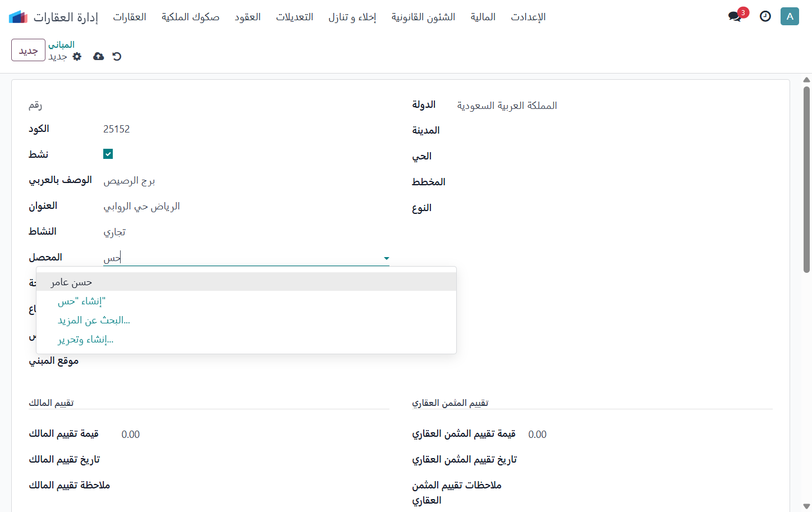
Task: Open the العقارات menu
Action: [130, 17]
